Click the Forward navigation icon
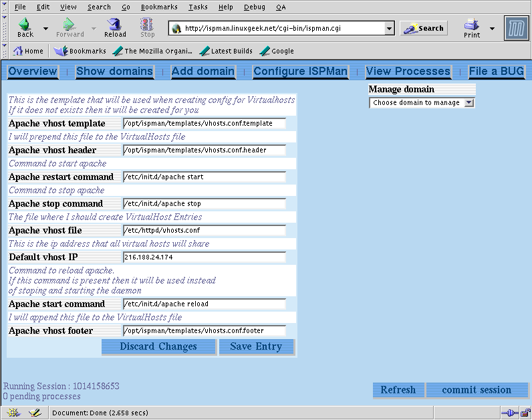Viewport: 532px width, 420px height. pos(70,28)
